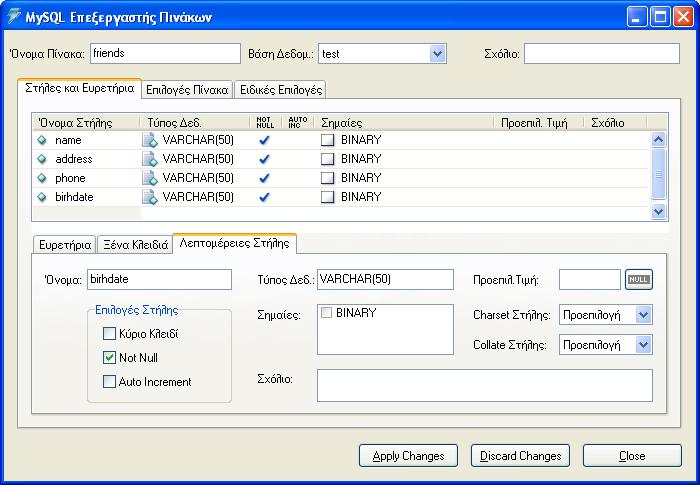The width and height of the screenshot is (700, 485).
Task: Click the Προεπιλ. Τιμή column header
Action: click(539, 122)
